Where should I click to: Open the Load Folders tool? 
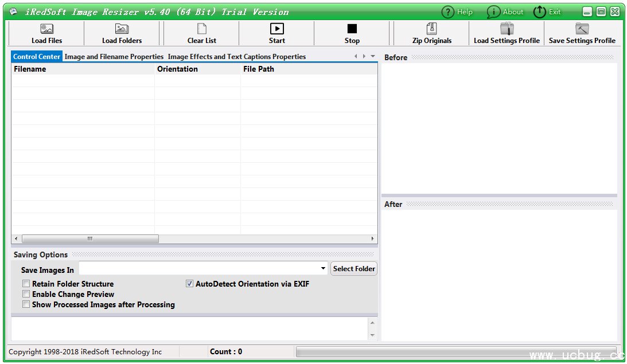click(122, 29)
